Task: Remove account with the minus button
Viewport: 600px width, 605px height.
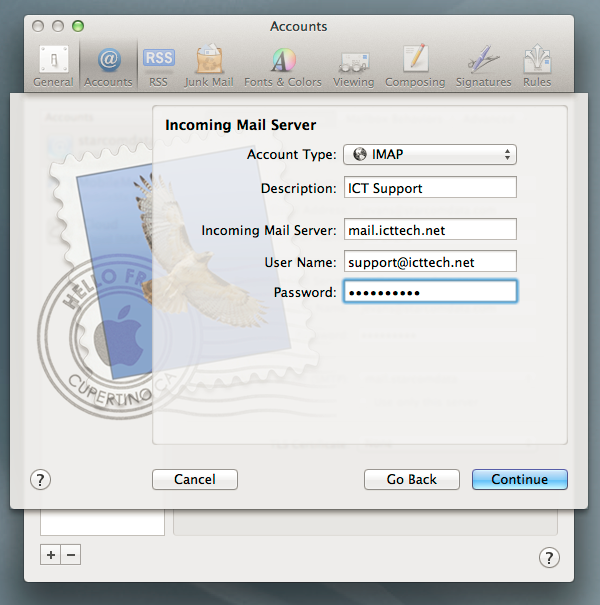Action: [x=71, y=555]
